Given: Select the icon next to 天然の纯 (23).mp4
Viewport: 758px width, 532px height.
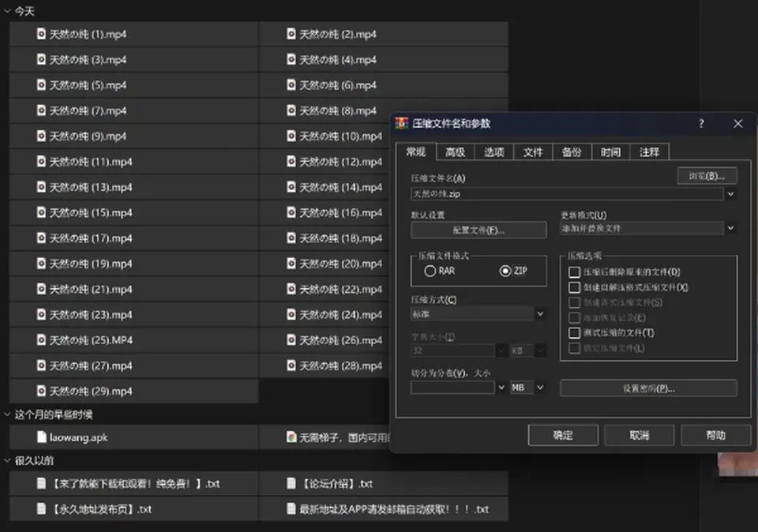Looking at the screenshot, I should [x=42, y=315].
